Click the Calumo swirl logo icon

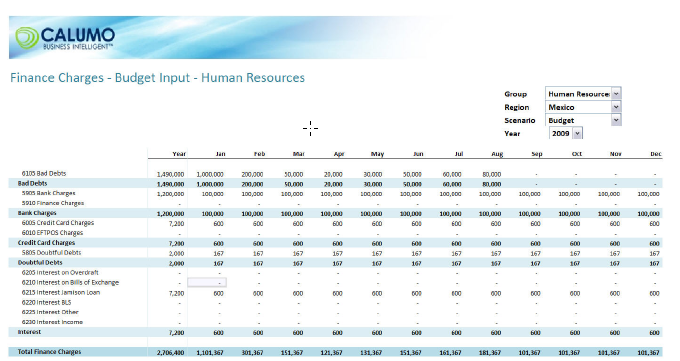[27, 38]
